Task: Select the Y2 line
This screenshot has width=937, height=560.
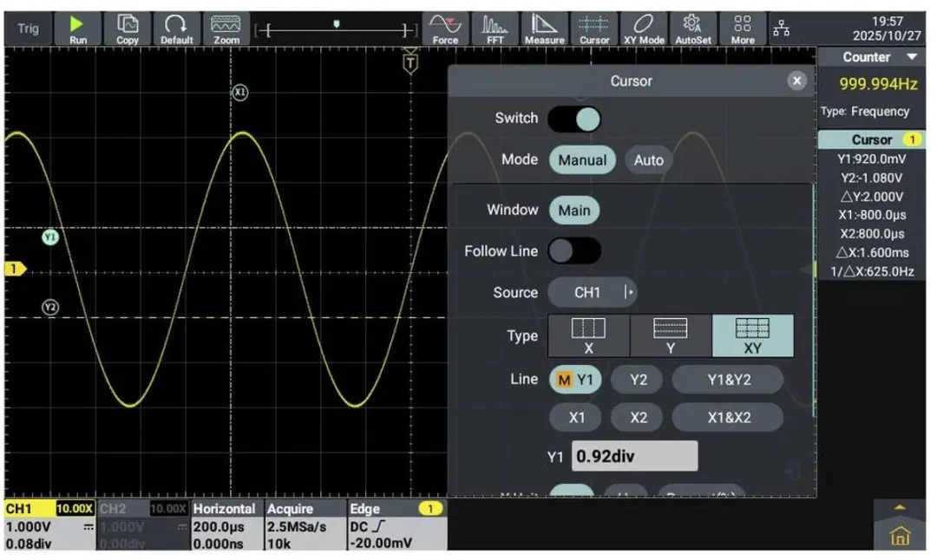Action: tap(639, 380)
